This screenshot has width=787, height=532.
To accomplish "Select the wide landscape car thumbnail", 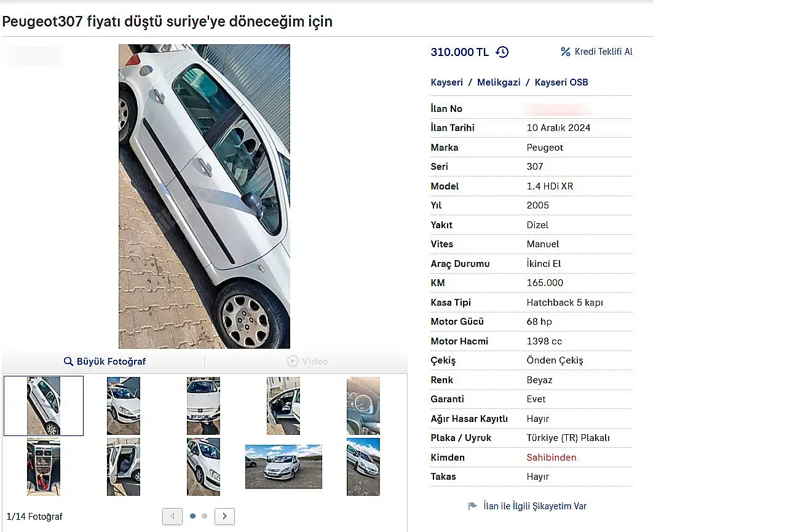I will pyautogui.click(x=283, y=467).
